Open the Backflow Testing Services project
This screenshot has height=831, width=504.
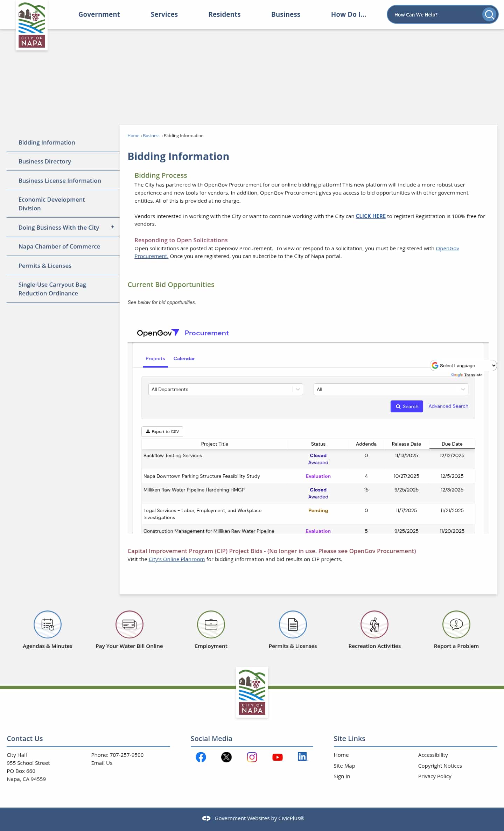[173, 455]
